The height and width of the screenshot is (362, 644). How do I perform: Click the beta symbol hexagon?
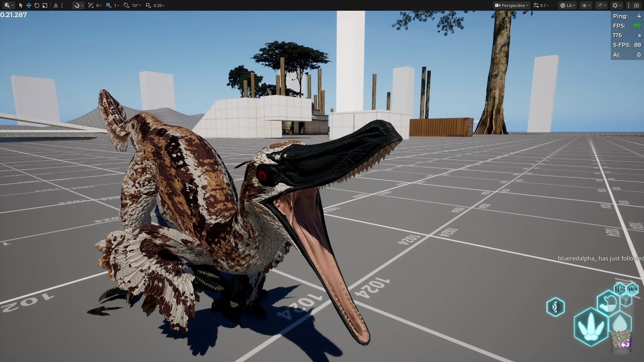click(620, 289)
